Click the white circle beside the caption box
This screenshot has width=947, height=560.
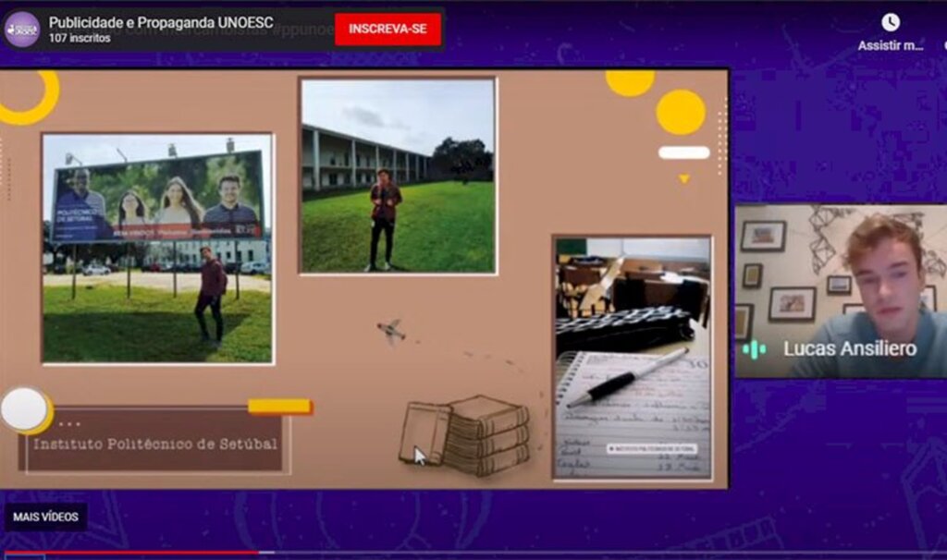point(24,409)
